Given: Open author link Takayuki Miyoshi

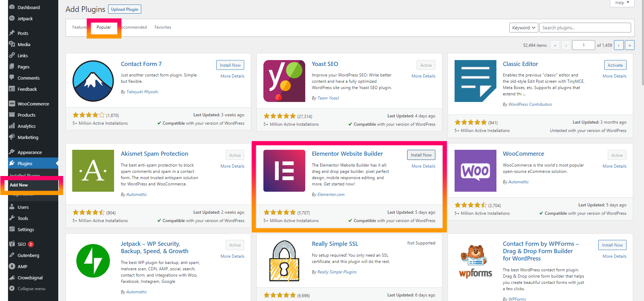Looking at the screenshot, I should tap(142, 92).
